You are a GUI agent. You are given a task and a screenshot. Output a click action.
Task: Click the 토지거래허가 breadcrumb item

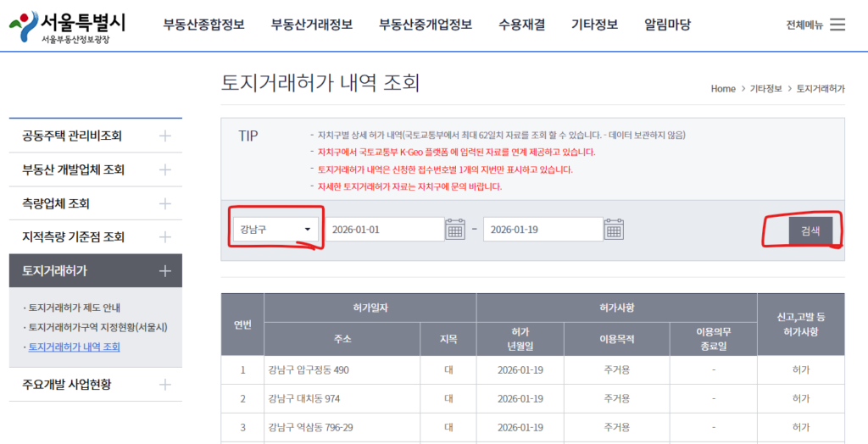[x=821, y=89]
